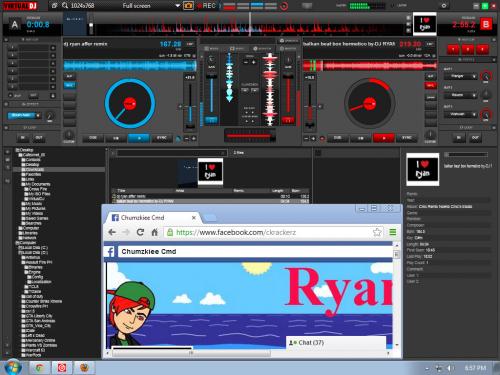Click CUE button on deck A
500x375 pixels.
(x=93, y=138)
